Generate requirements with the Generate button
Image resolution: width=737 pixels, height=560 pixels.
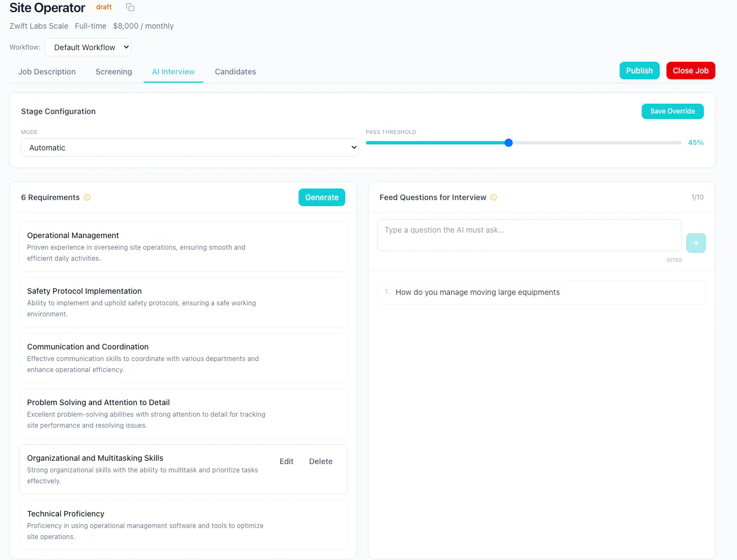click(x=322, y=197)
